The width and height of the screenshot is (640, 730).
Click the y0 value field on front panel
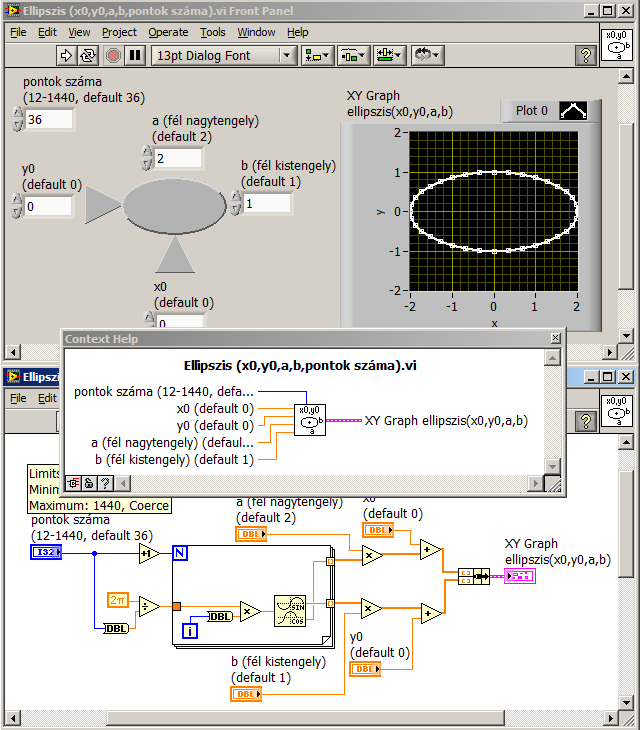(48, 206)
